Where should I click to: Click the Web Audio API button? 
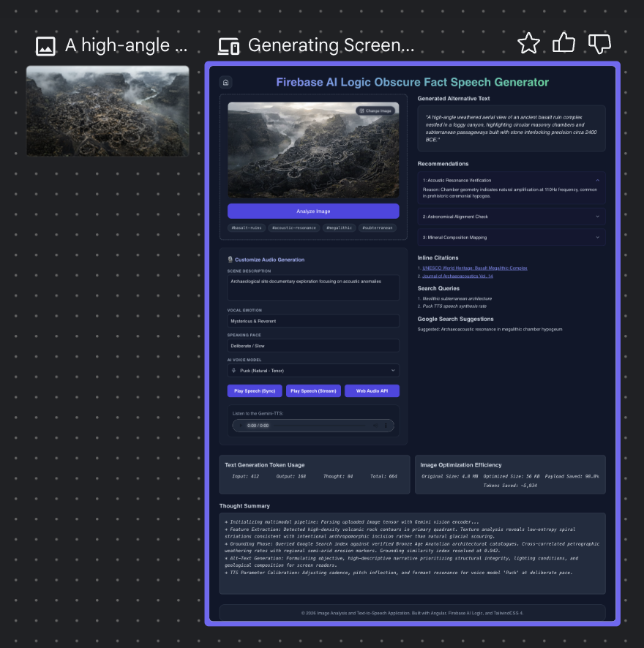point(372,391)
